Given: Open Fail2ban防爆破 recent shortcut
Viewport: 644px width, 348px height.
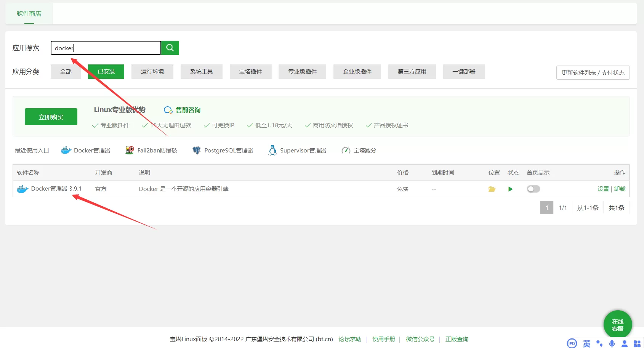Looking at the screenshot, I should click(152, 151).
